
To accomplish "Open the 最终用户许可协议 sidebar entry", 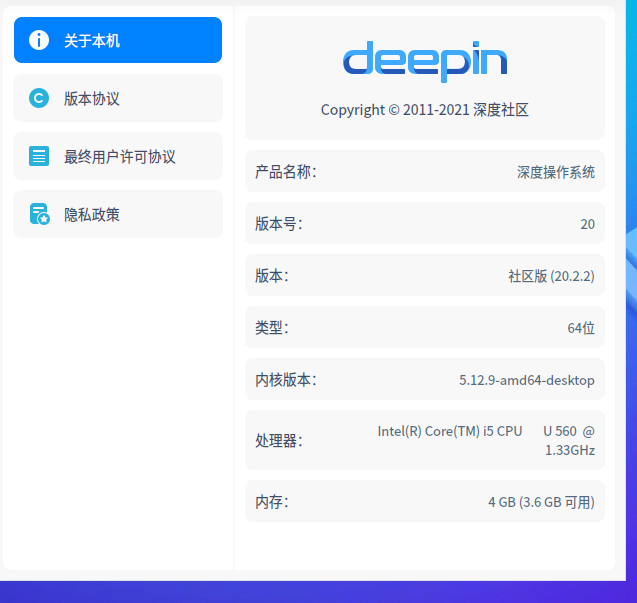I will click(x=118, y=156).
